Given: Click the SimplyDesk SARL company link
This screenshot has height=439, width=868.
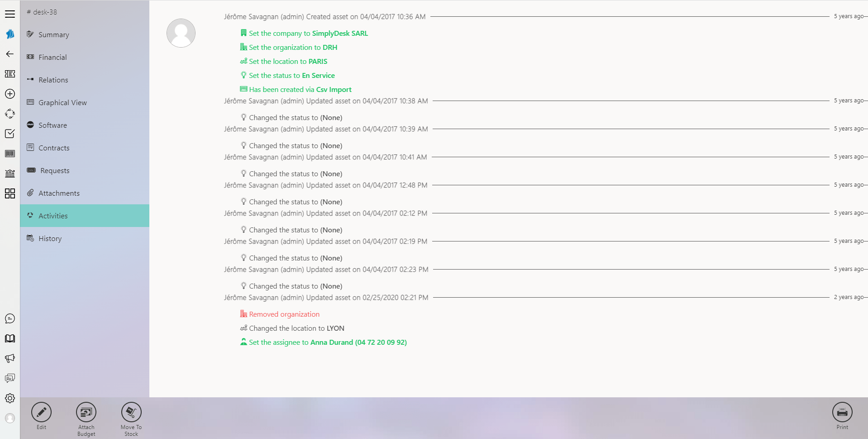Looking at the screenshot, I should pyautogui.click(x=340, y=33).
